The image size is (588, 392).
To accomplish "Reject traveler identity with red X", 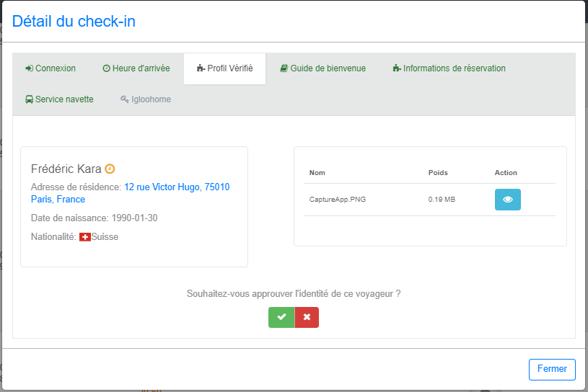I will pyautogui.click(x=307, y=317).
